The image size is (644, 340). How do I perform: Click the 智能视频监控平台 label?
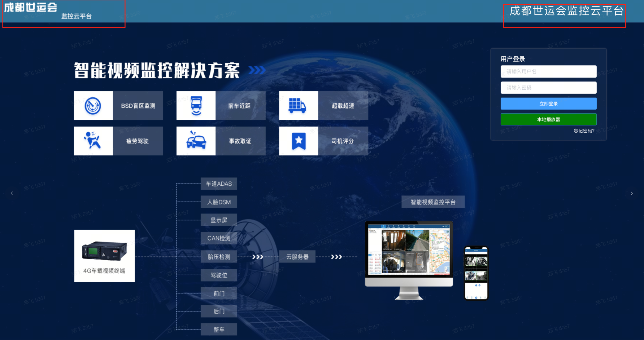(x=433, y=202)
